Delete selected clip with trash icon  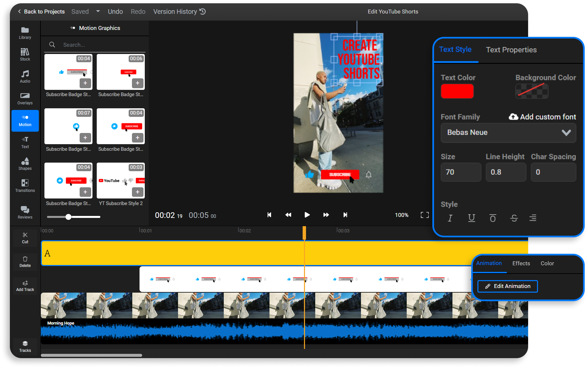click(x=25, y=262)
